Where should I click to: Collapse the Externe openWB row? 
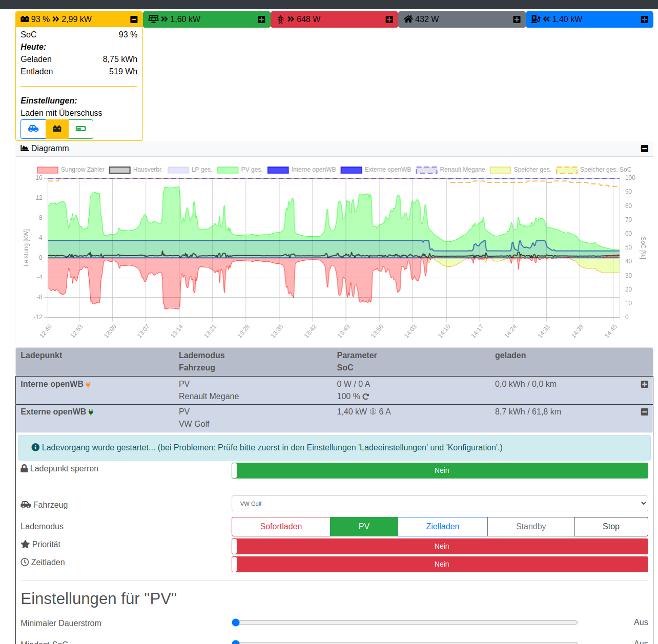pyautogui.click(x=644, y=412)
